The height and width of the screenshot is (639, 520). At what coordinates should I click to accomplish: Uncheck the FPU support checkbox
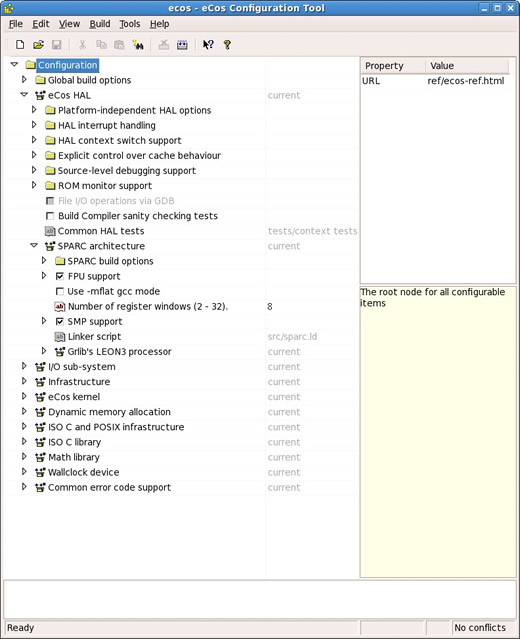tap(59, 276)
